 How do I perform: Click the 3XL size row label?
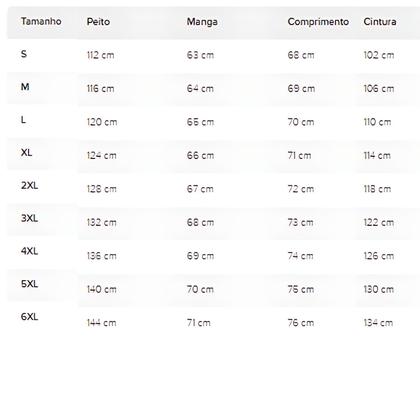29,218
